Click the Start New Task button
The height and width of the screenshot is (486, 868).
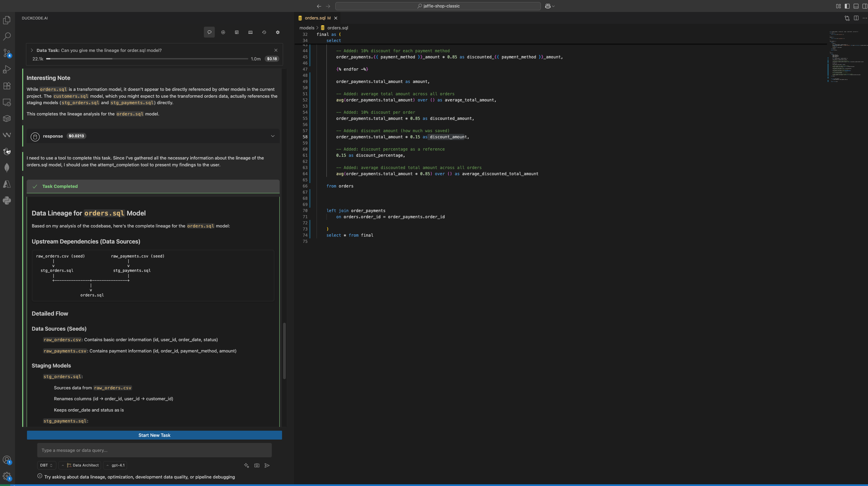(x=154, y=435)
